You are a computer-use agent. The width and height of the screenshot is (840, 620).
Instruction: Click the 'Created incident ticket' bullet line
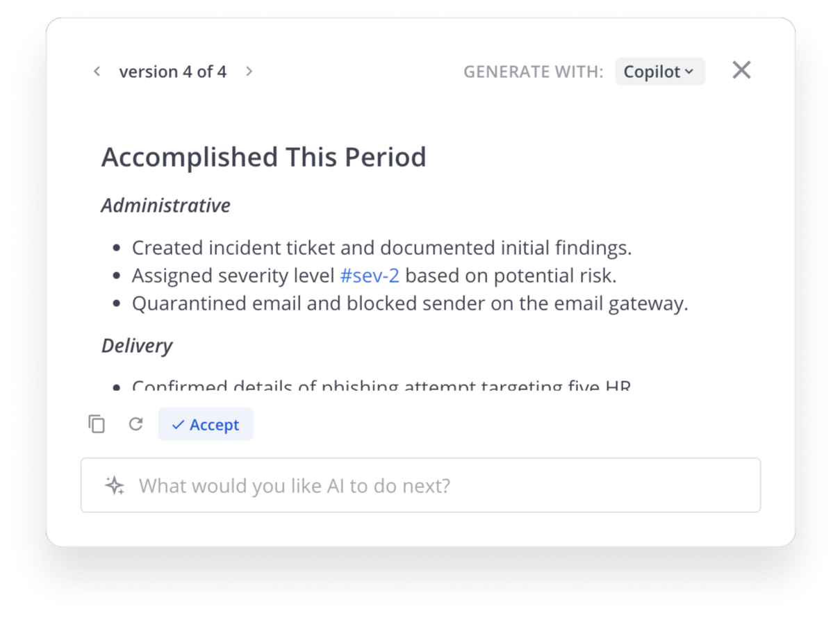click(x=382, y=248)
